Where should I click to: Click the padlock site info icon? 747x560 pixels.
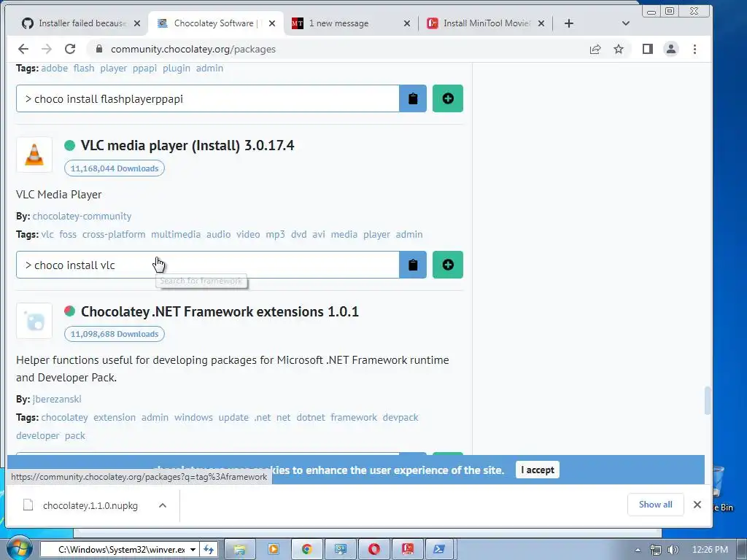coord(99,49)
